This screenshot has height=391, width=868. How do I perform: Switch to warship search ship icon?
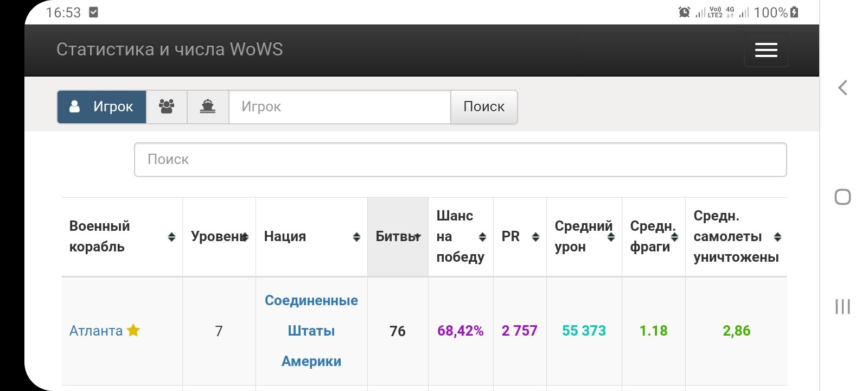tap(208, 107)
